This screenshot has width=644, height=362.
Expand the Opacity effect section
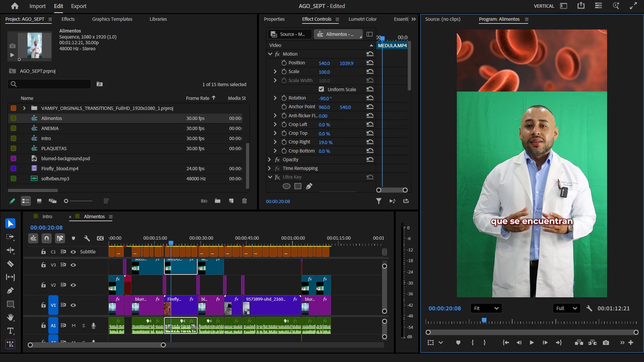click(x=270, y=160)
